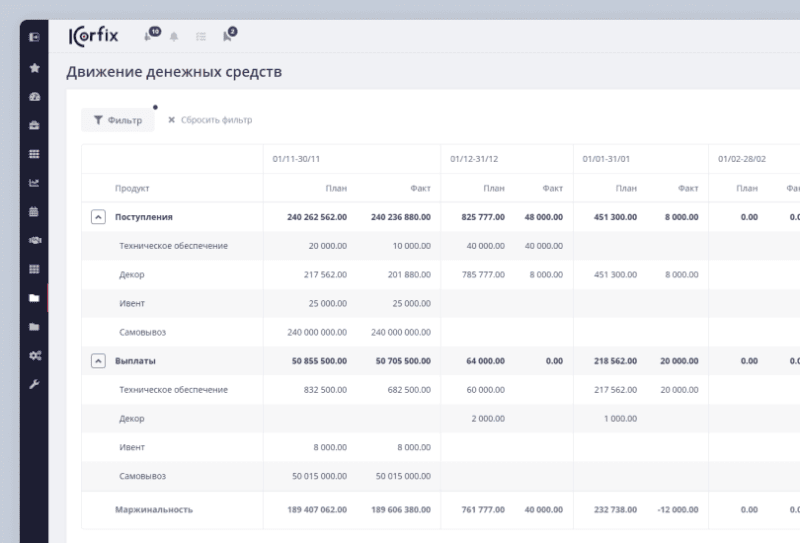Click the Korfix logo

coord(94,37)
